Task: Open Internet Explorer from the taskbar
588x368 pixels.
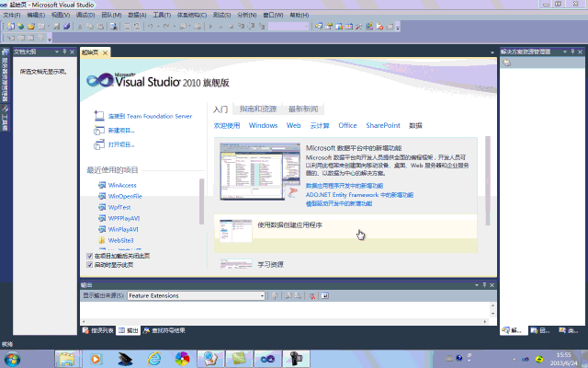Action: (x=153, y=359)
